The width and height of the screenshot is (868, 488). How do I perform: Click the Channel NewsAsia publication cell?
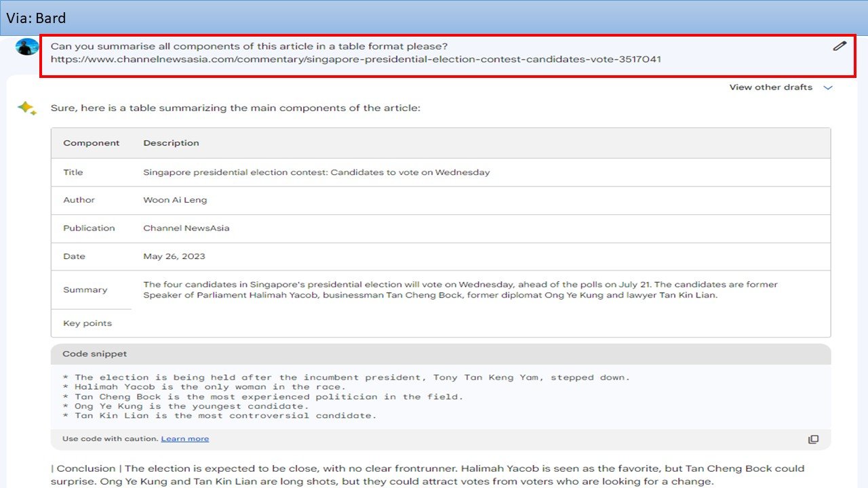pos(186,228)
